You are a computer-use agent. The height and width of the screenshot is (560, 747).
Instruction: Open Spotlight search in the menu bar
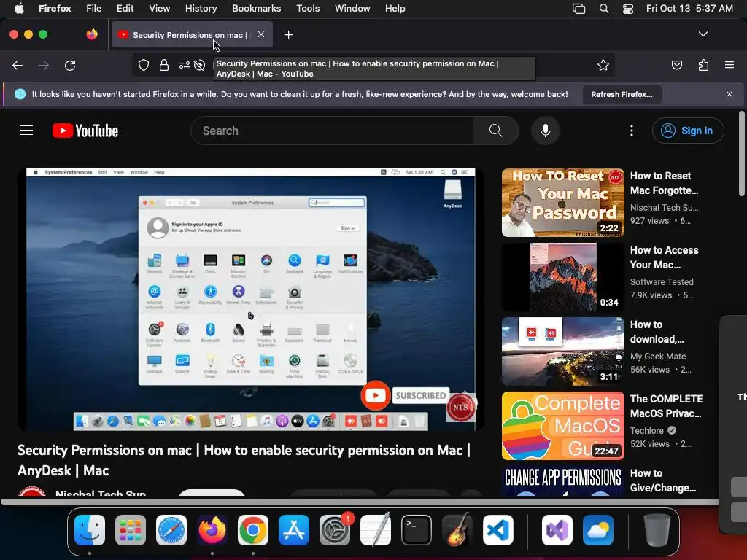[603, 8]
